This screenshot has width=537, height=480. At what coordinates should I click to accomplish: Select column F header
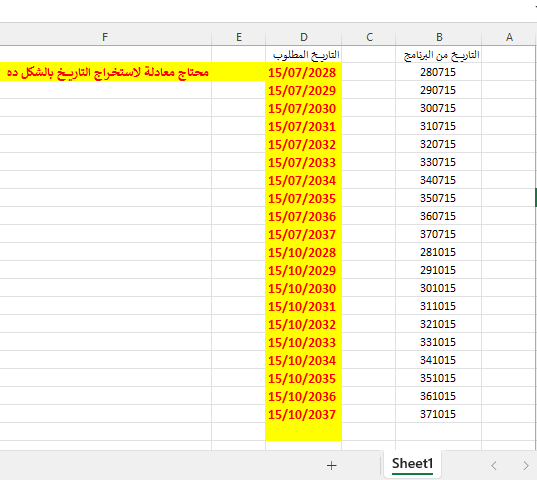point(105,37)
